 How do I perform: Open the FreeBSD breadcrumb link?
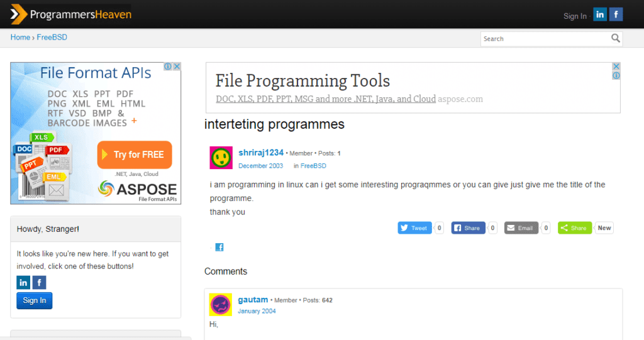coord(52,38)
